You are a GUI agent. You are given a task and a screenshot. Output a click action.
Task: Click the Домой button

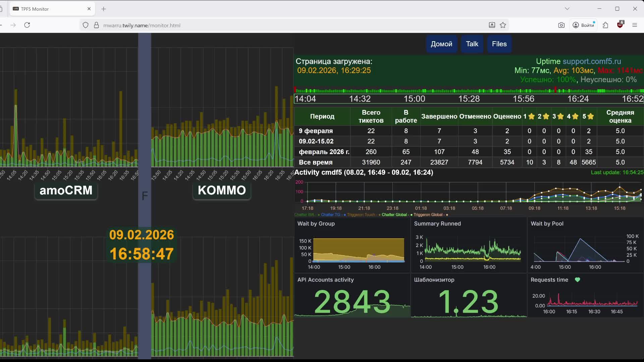point(441,44)
